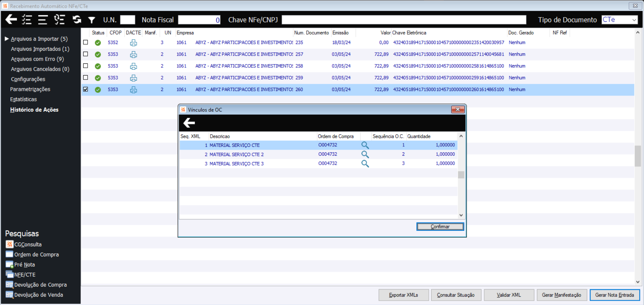Screen dimensions: 644x305
Task: Open Histórico de Ações in the sidebar
Action: pos(34,110)
